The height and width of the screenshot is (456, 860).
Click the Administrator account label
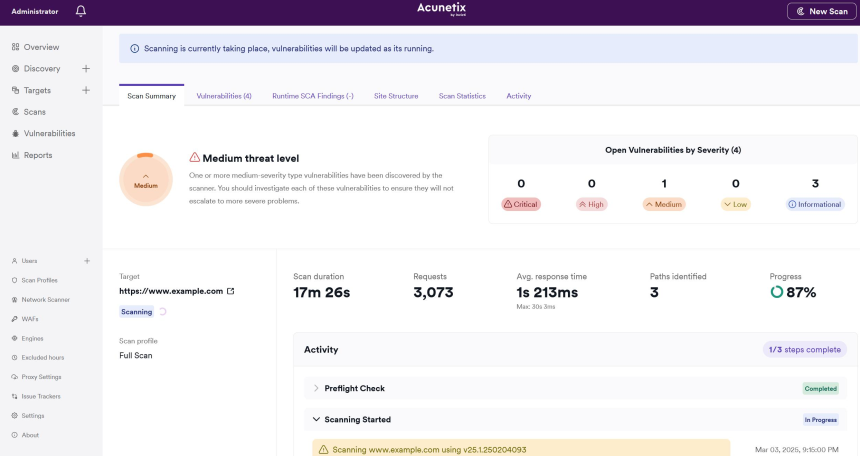click(35, 11)
